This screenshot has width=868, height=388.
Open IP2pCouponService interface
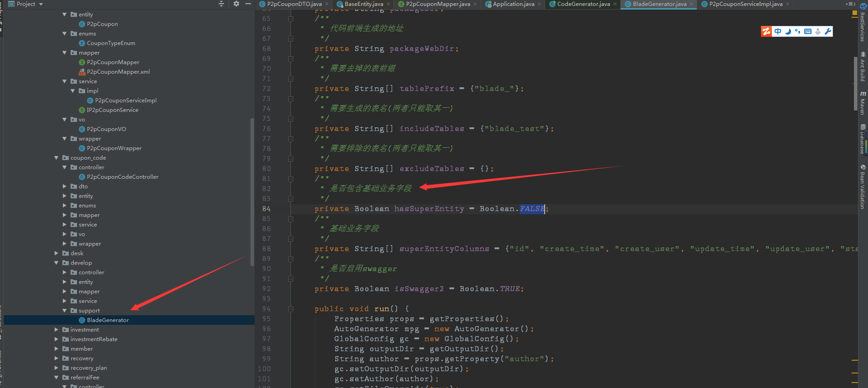pos(112,110)
